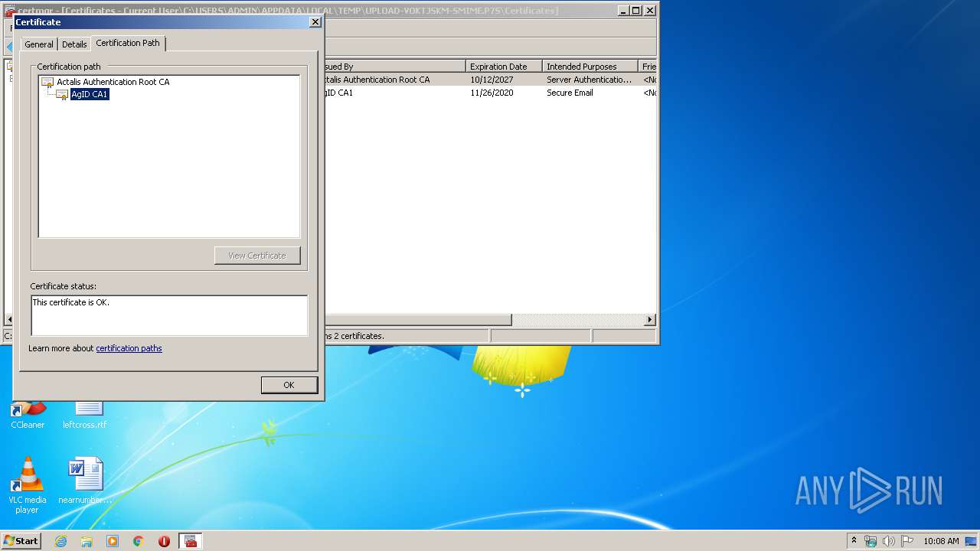Minimize the certmgr window
This screenshot has width=980, height=551.
[x=622, y=11]
